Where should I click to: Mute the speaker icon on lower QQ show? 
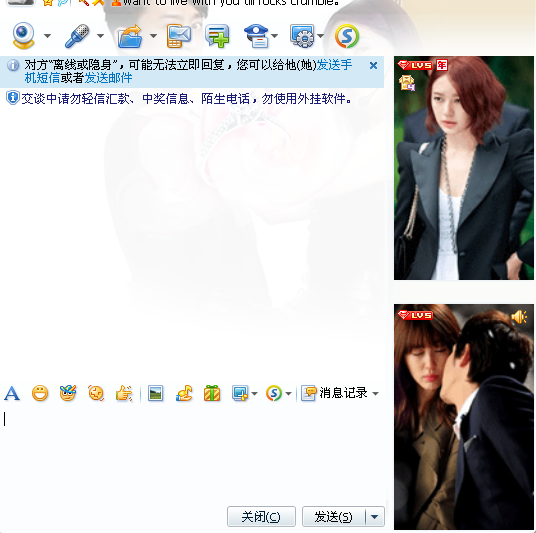pyautogui.click(x=519, y=317)
